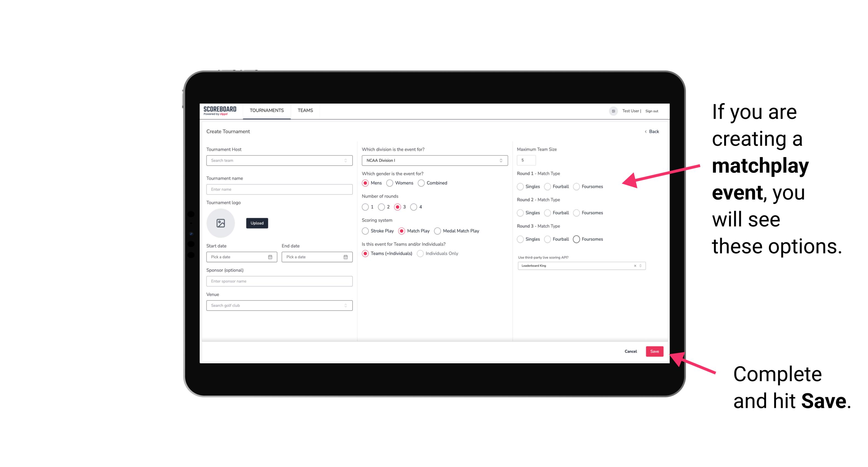Viewport: 868px width, 467px height.
Task: Click the Venue search field icon
Action: [345, 305]
